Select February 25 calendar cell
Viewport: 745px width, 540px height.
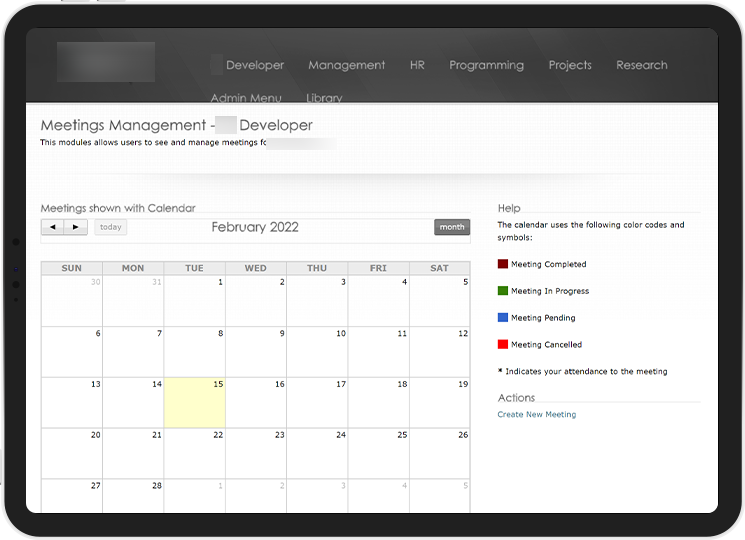[x=379, y=454]
